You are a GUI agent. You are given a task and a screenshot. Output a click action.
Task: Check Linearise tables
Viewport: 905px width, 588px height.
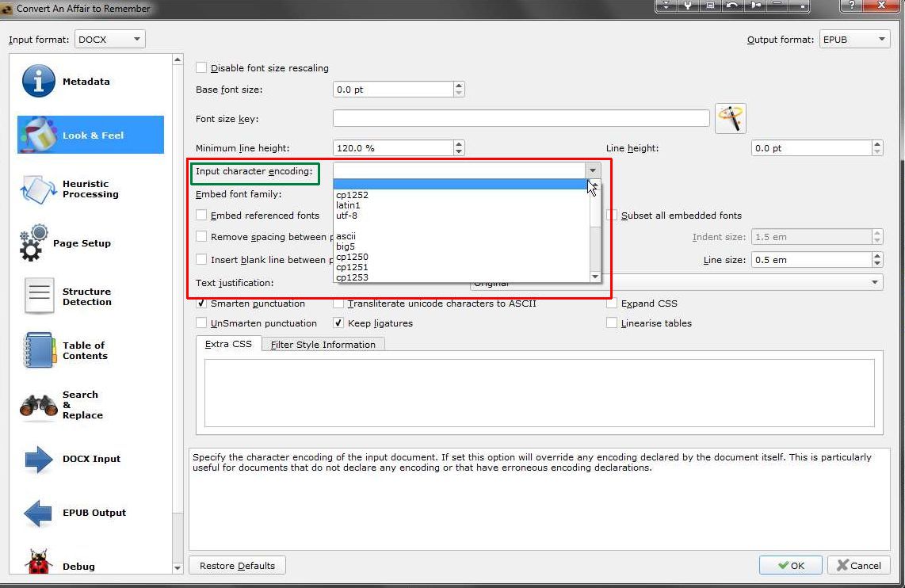tap(612, 323)
